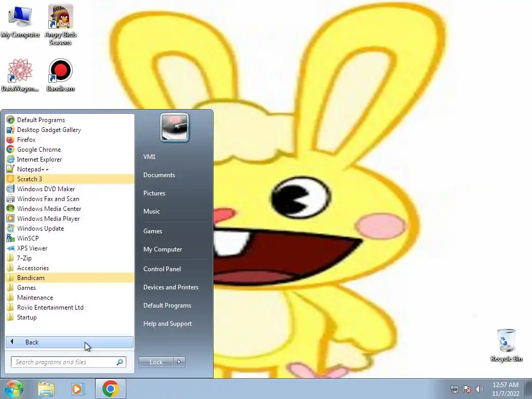Image resolution: width=532 pixels, height=399 pixels.
Task: Click the Show desktop strip
Action: point(528,389)
